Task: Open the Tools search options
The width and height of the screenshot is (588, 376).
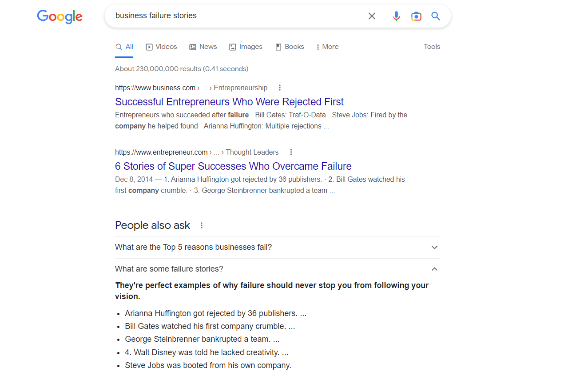Action: 432,47
